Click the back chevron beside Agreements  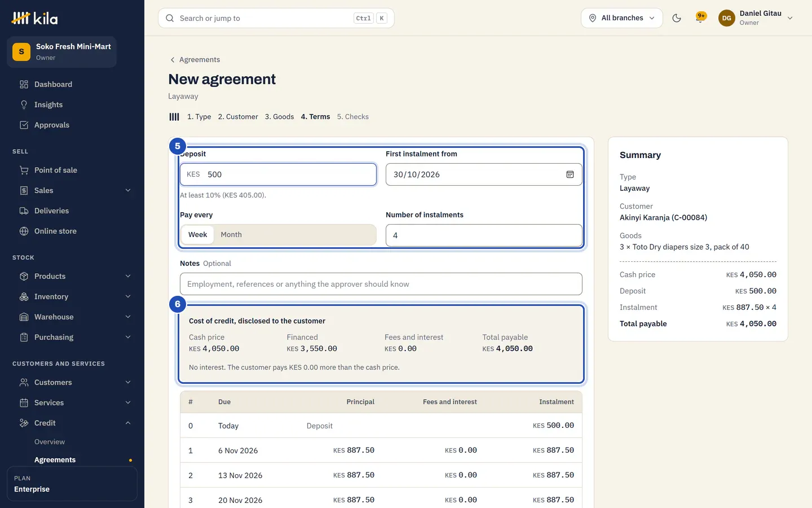[173, 60]
